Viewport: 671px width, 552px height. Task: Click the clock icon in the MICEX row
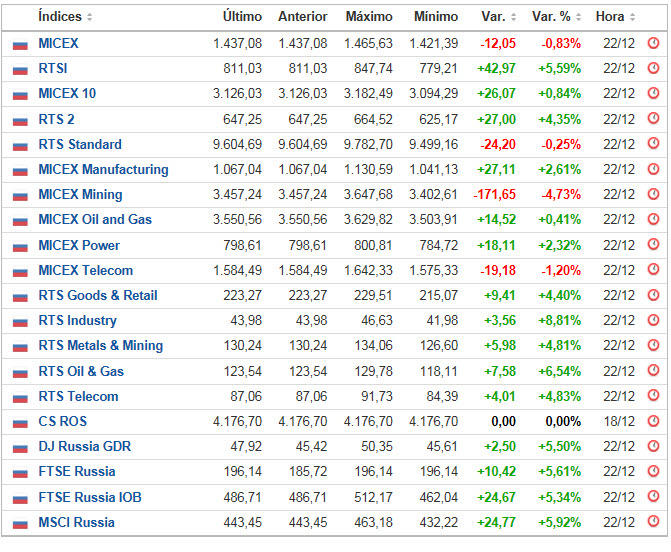tap(653, 44)
